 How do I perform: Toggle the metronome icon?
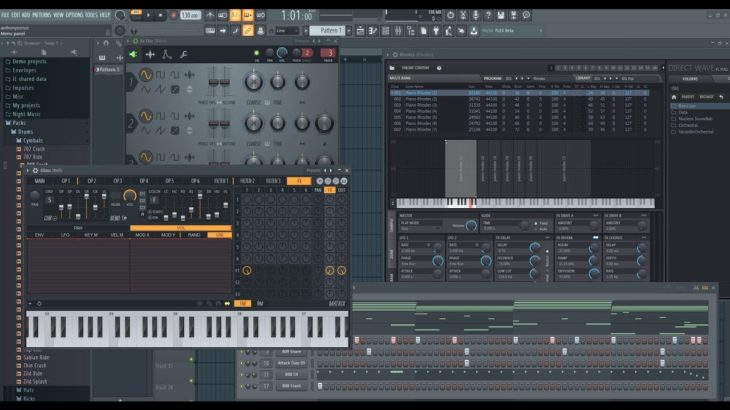tap(210, 15)
